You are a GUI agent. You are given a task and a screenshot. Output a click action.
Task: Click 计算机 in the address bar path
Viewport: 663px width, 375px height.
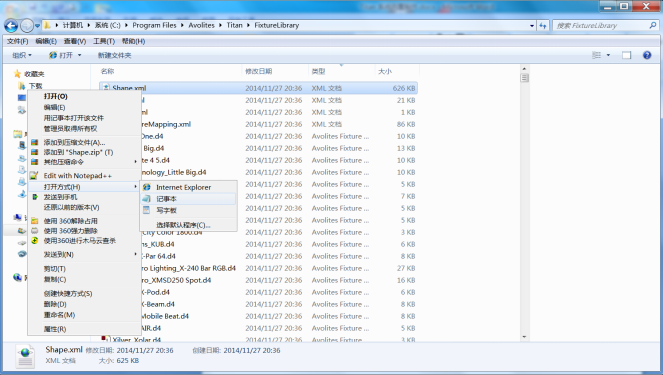[73, 25]
